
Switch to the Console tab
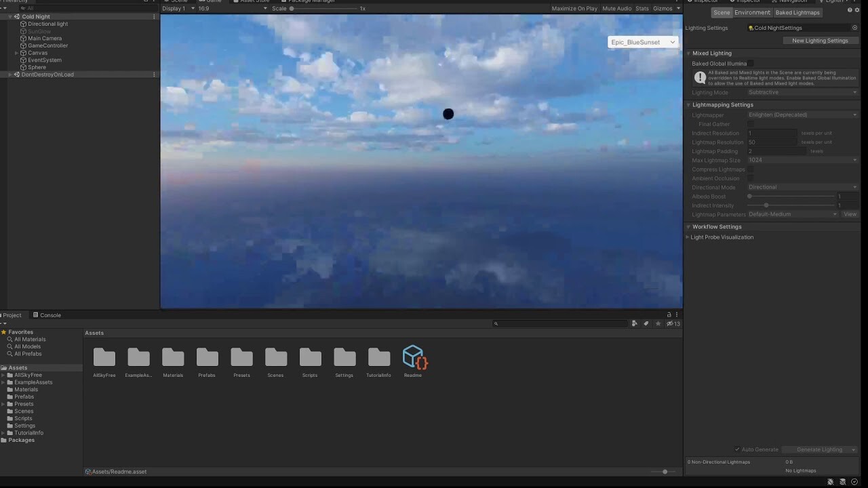47,314
